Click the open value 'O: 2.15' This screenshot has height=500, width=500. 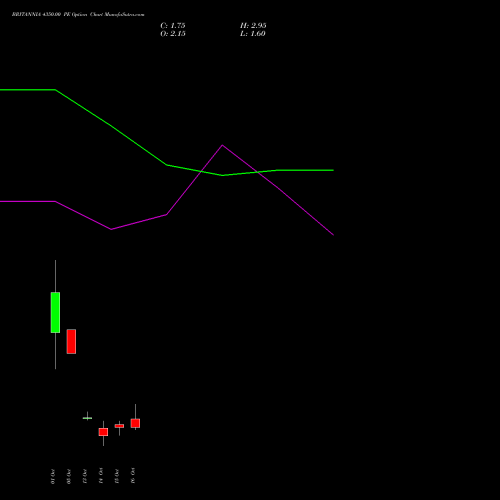click(x=173, y=34)
